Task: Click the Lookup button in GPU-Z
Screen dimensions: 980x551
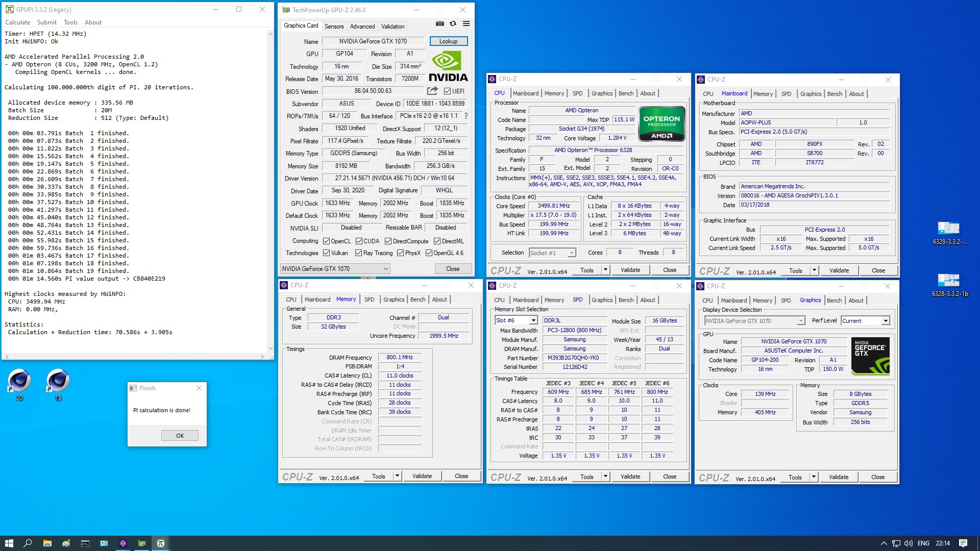Action: [x=448, y=41]
